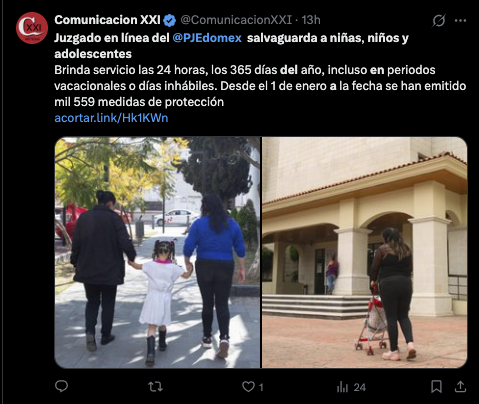Bookmark this post

tap(436, 387)
